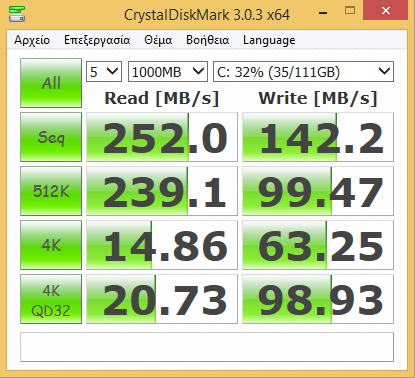Click the Seq read result 252.0
This screenshot has height=378, width=415.
coord(162,137)
